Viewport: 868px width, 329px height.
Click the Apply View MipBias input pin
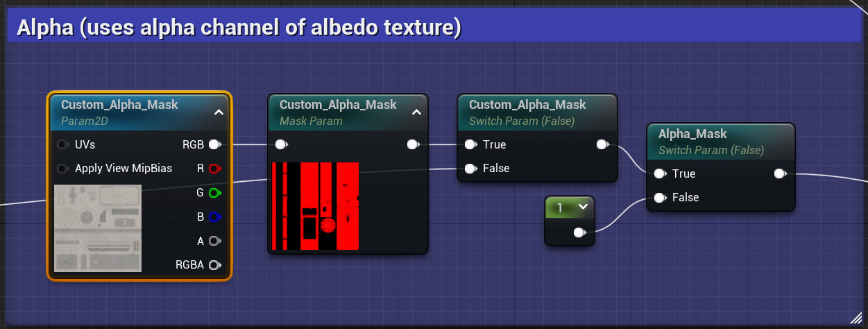tap(63, 168)
